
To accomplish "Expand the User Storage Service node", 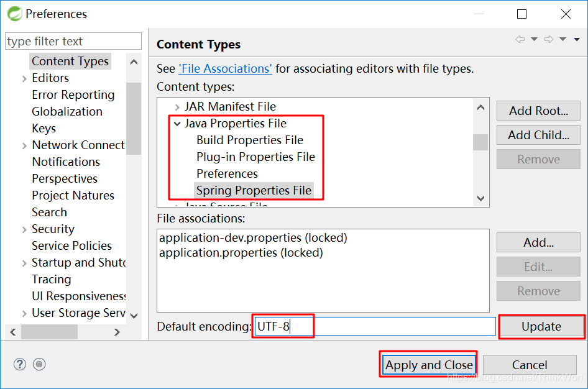I will pos(24,313).
